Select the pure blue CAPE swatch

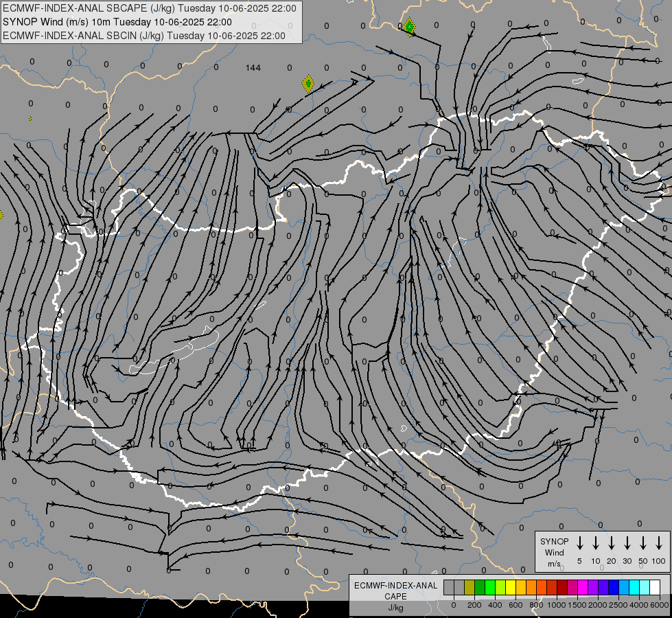pyautogui.click(x=614, y=587)
